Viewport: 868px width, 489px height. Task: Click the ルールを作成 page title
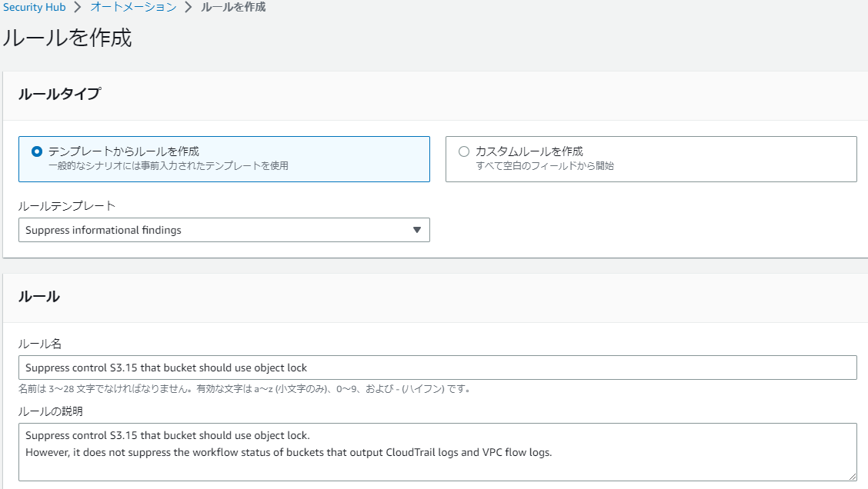pos(68,38)
